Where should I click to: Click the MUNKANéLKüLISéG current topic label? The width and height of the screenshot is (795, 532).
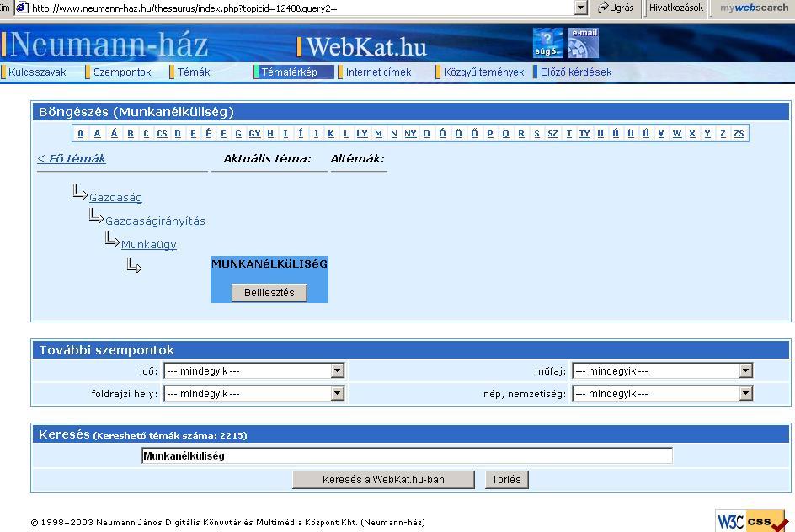tap(269, 264)
